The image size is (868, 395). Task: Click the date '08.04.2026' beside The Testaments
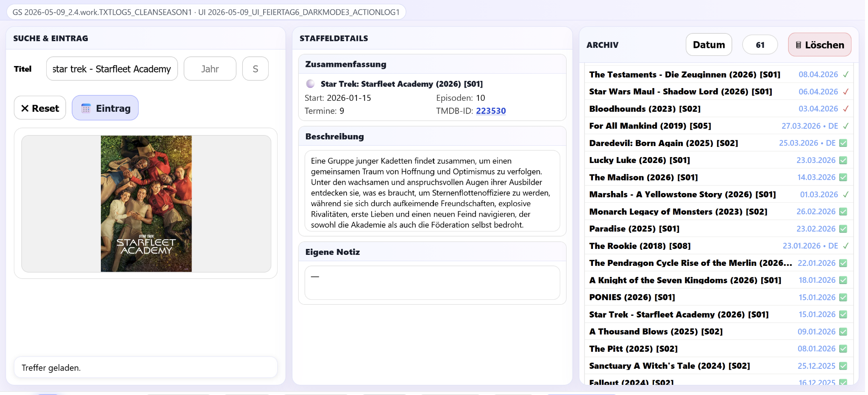tap(818, 75)
